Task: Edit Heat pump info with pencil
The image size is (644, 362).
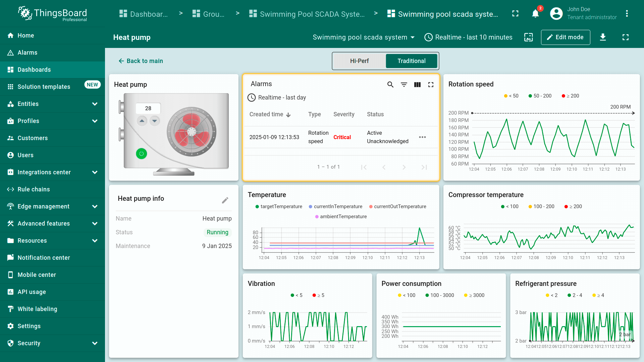Action: pos(225,200)
